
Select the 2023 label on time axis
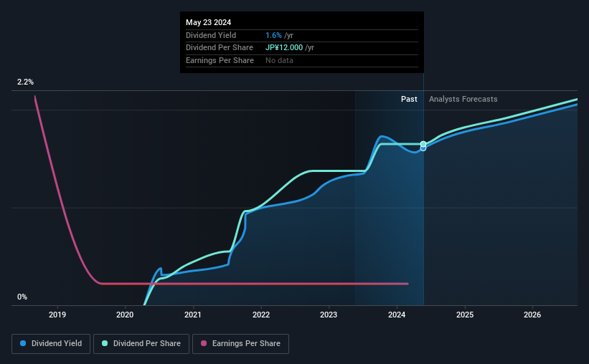[329, 315]
